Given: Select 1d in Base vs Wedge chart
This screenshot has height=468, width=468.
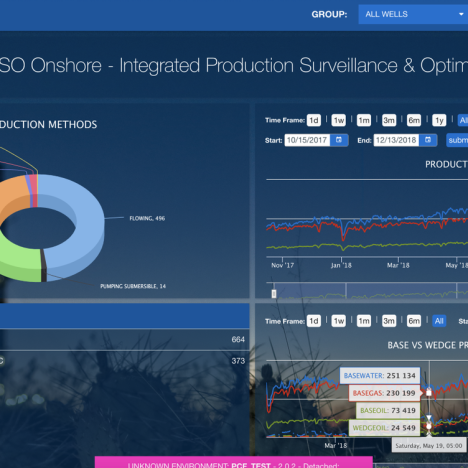Looking at the screenshot, I should point(314,321).
